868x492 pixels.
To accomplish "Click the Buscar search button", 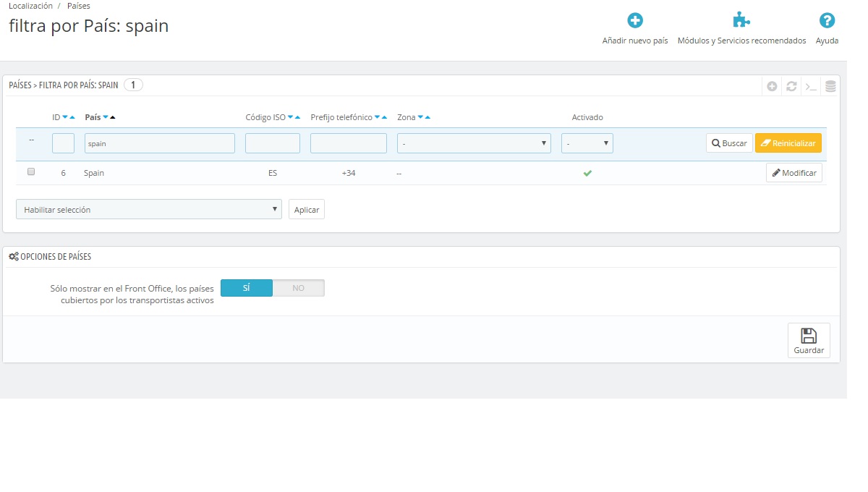I will tap(729, 143).
